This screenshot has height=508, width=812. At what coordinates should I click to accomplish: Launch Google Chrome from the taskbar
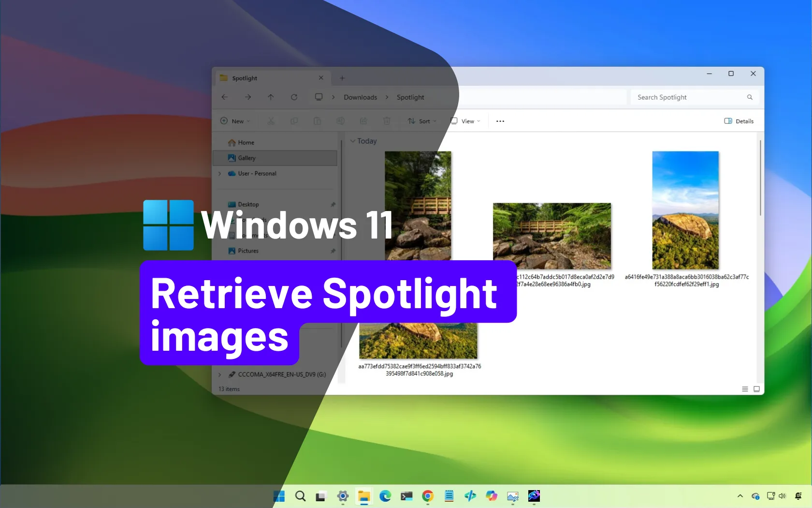428,496
